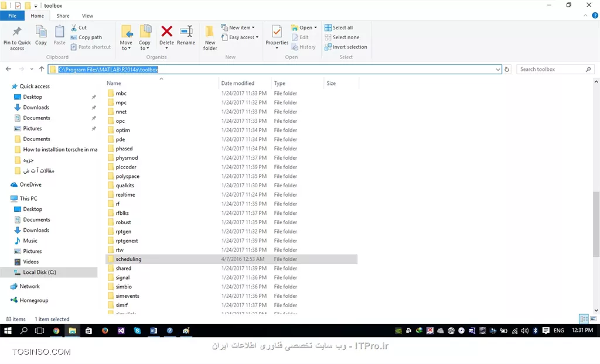Select Local Disk (C:) in sidebar
Viewport: 600px width, 364px height.
49,272
